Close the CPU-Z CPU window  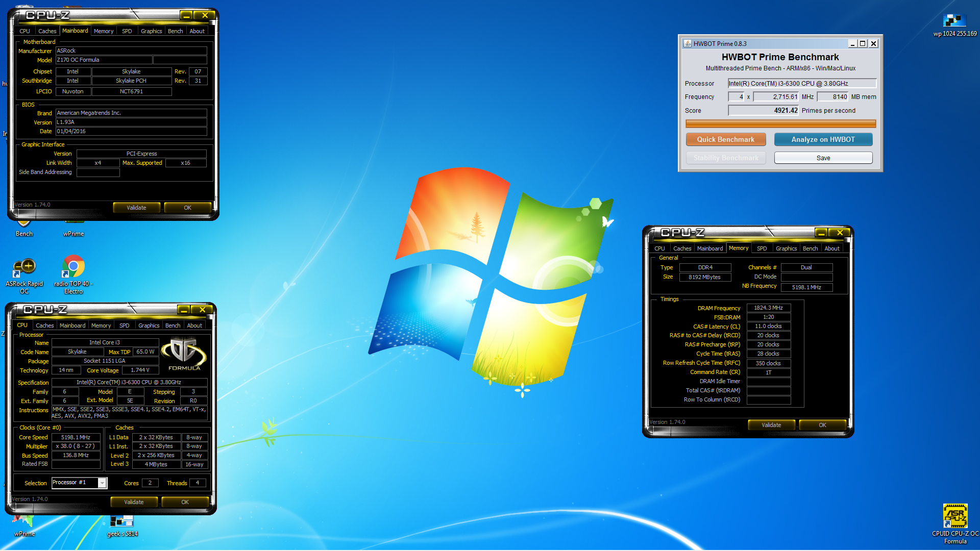coord(202,310)
